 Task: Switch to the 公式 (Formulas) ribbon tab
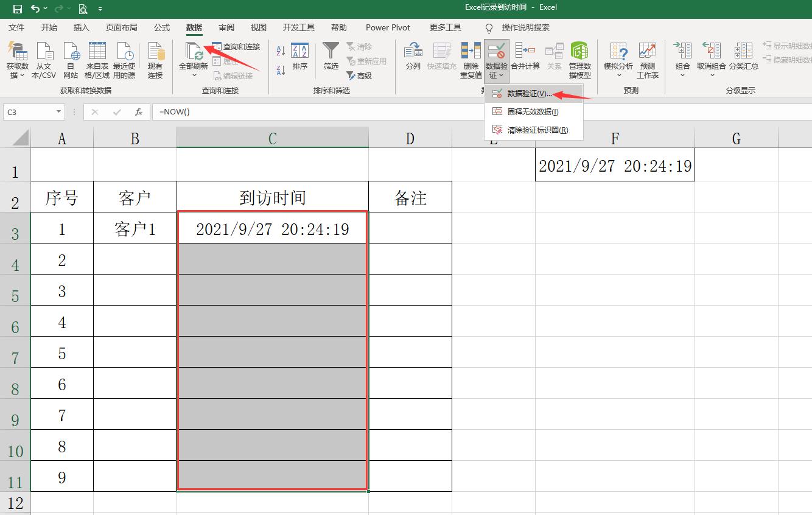162,27
